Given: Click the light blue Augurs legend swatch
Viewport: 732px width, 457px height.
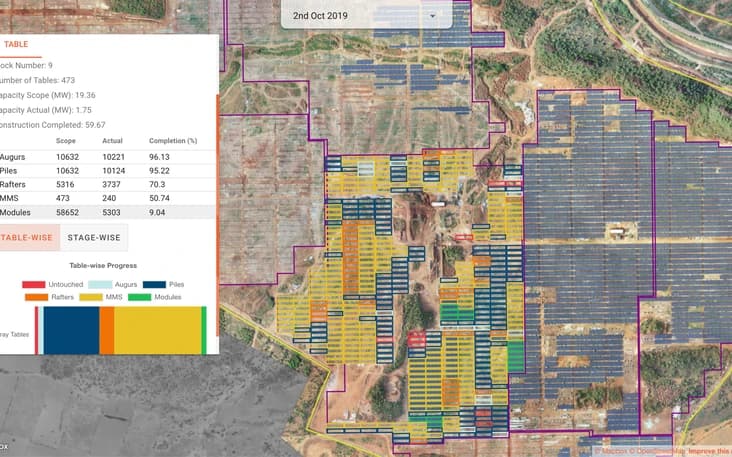Looking at the screenshot, I should 101,284.
